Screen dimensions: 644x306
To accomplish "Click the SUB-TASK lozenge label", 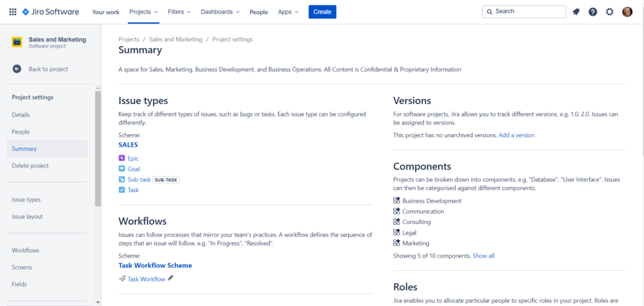I will pyautogui.click(x=166, y=179).
